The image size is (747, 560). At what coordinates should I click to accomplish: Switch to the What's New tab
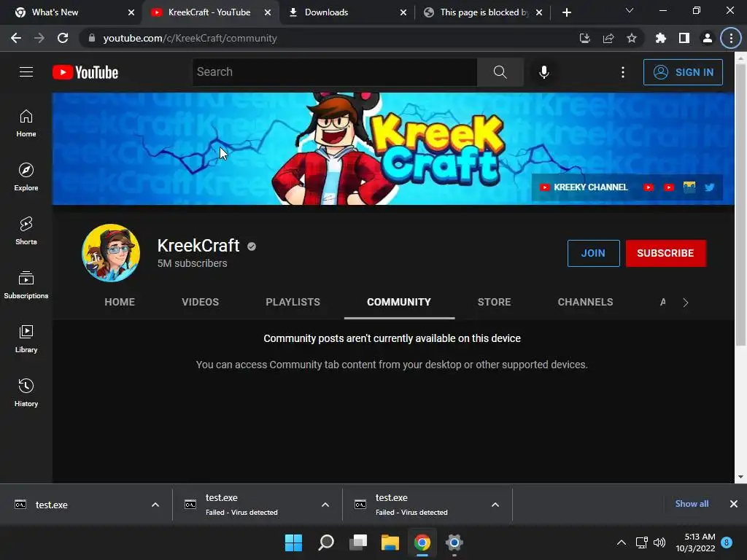coord(74,12)
